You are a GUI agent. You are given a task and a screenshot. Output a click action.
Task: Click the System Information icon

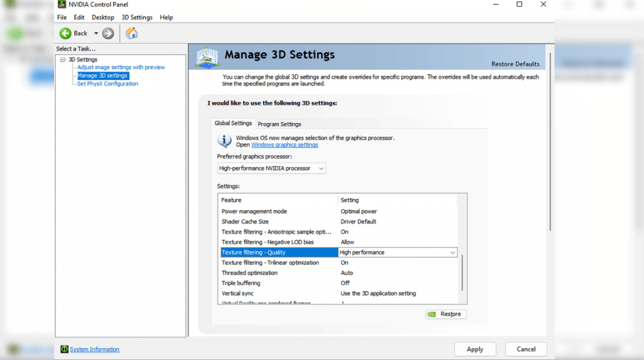[x=64, y=349]
